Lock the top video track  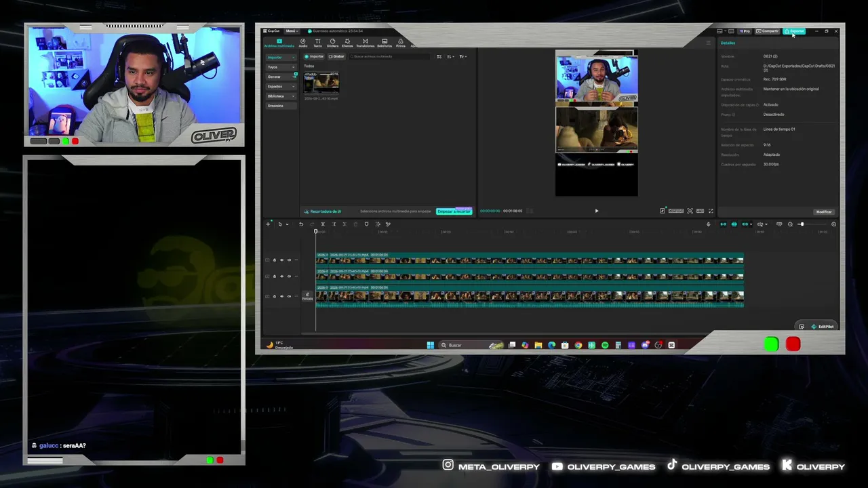(275, 260)
